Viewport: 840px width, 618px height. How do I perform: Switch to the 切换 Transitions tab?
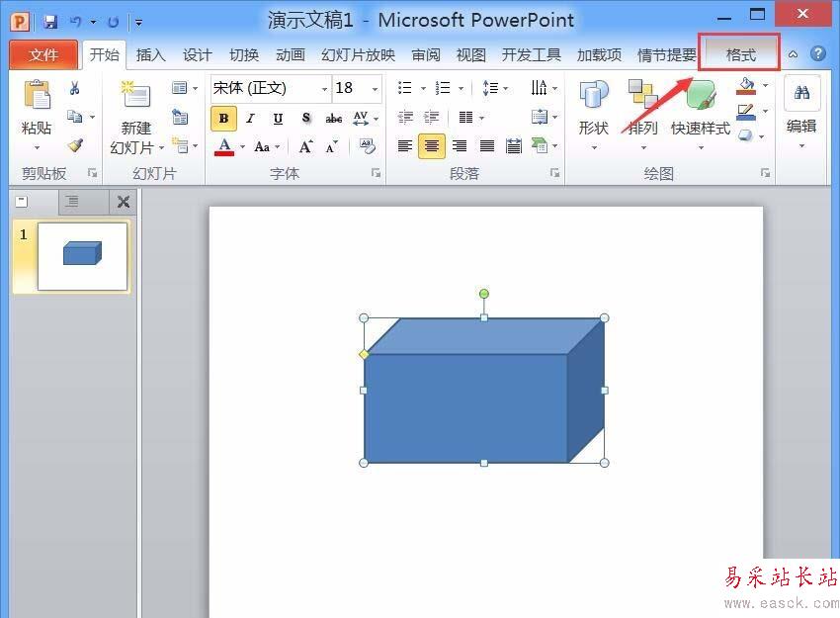[x=244, y=54]
